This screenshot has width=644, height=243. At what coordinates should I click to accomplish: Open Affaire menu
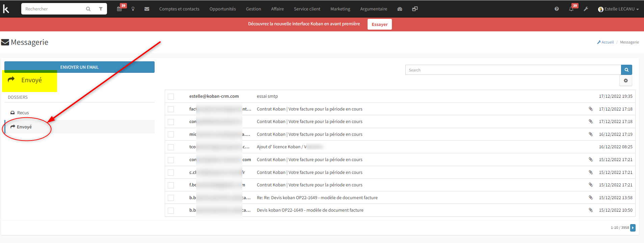pos(277,9)
